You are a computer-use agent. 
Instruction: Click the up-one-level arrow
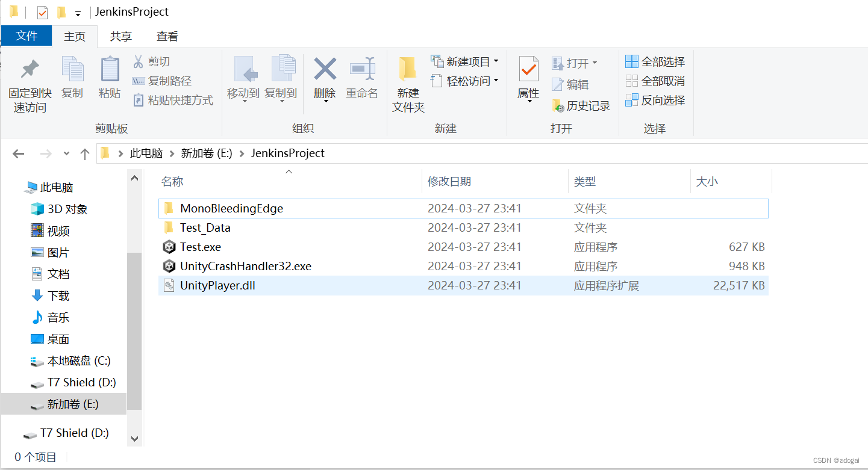point(85,153)
